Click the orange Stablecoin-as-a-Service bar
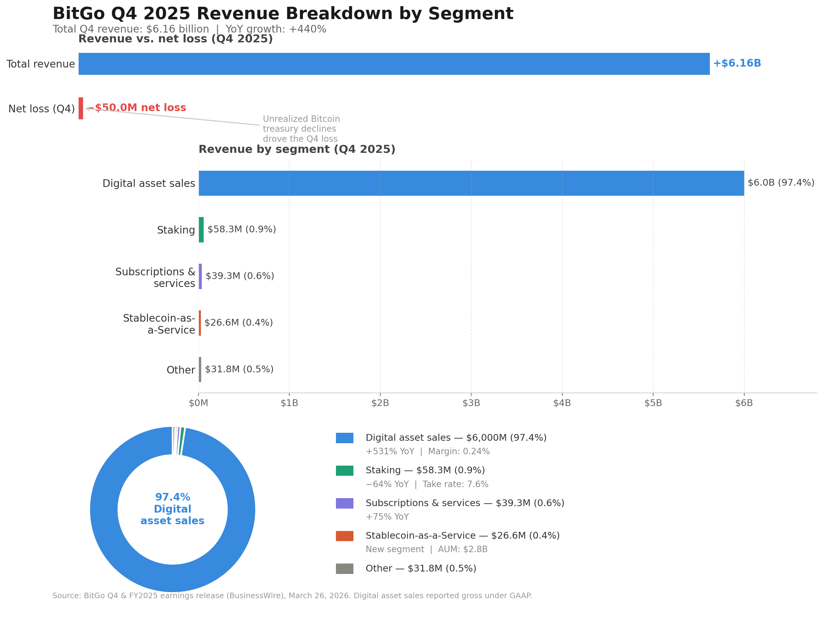 click(x=200, y=323)
